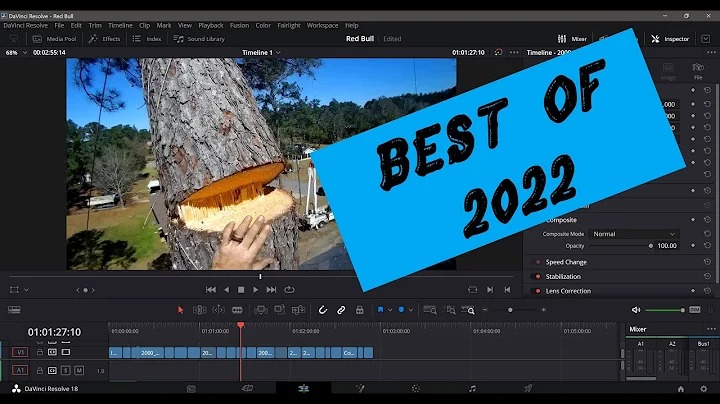This screenshot has height=404, width=720.
Task: Open the Mixer panel three-dot menu
Action: tap(711, 329)
